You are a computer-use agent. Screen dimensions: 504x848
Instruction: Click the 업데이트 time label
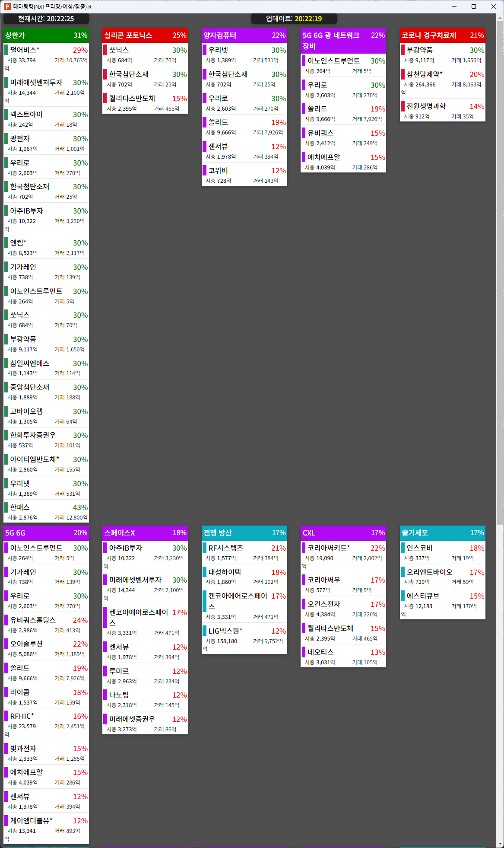(x=294, y=19)
